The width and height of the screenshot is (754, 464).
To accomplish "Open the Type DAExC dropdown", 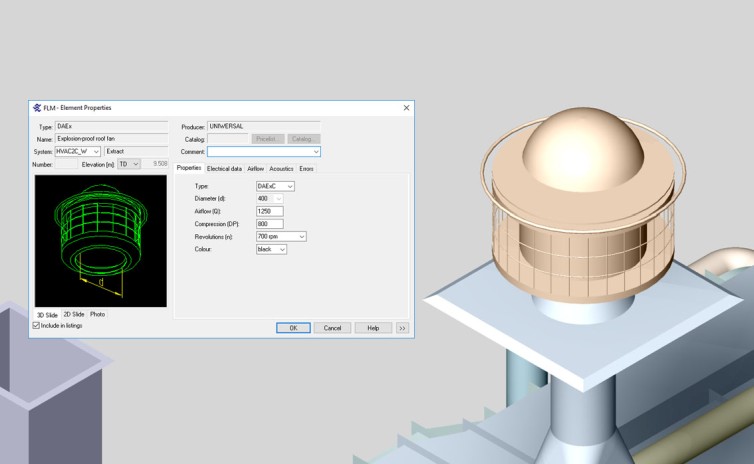I will 290,186.
